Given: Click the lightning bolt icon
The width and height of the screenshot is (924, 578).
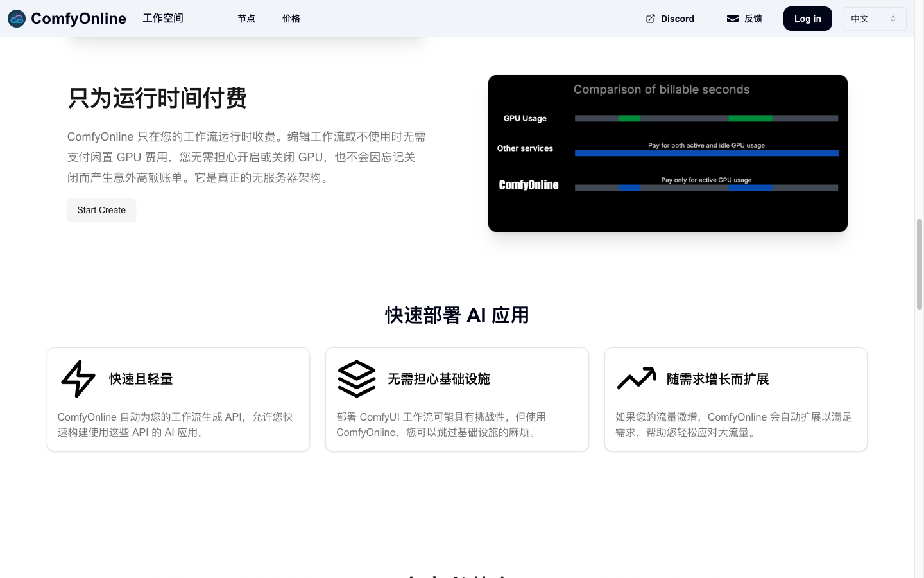Looking at the screenshot, I should coord(78,379).
